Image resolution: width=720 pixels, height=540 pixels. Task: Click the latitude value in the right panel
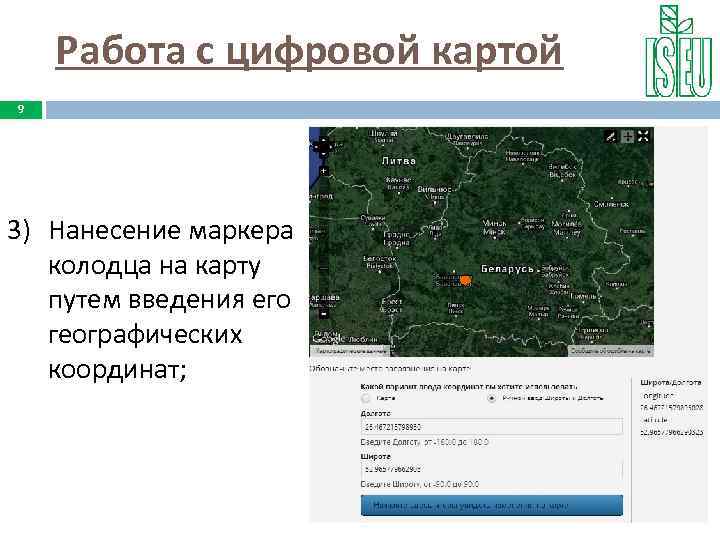tap(671, 432)
